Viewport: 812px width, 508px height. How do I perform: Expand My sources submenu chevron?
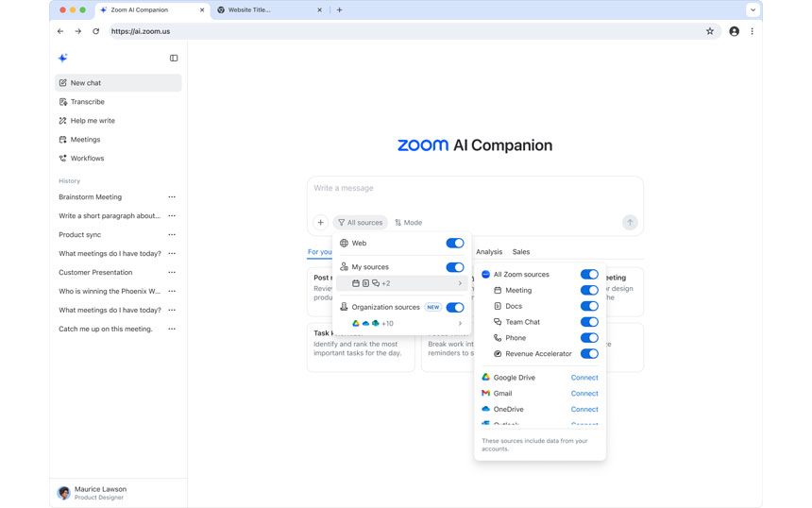click(460, 283)
